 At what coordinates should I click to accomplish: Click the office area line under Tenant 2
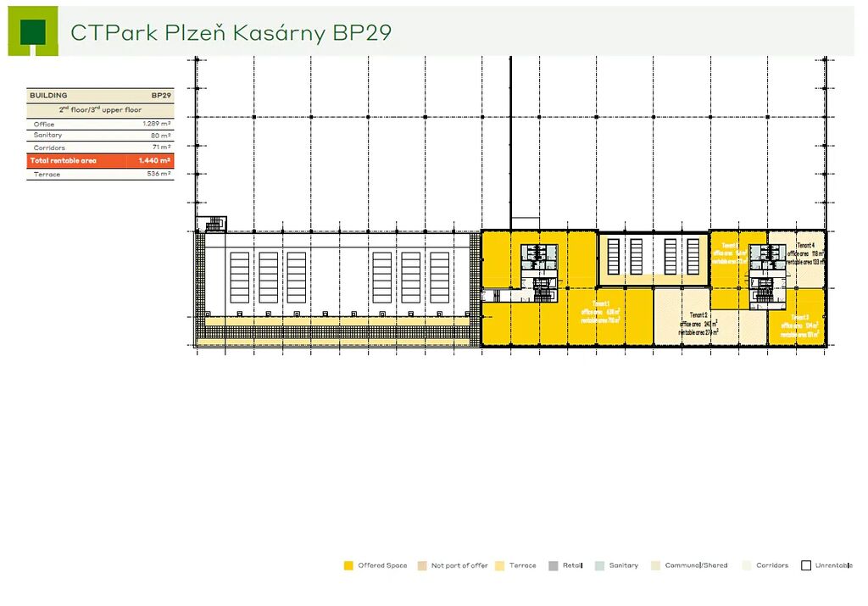[x=698, y=324]
